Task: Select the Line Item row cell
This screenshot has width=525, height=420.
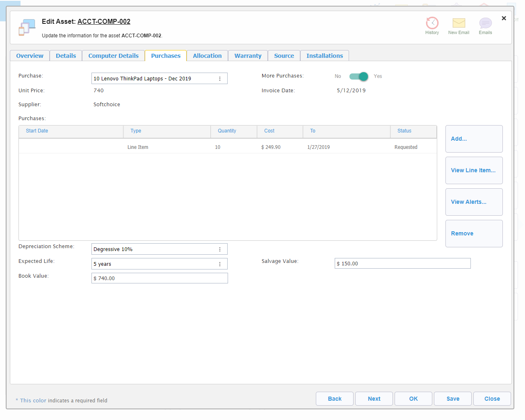Action: point(138,147)
